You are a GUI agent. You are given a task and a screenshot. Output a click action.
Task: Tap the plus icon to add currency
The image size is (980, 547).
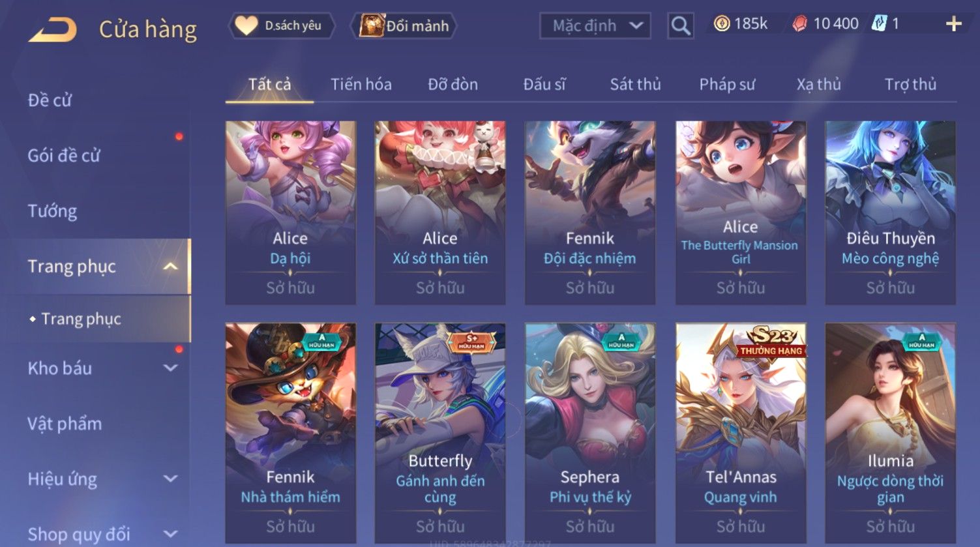tap(953, 24)
